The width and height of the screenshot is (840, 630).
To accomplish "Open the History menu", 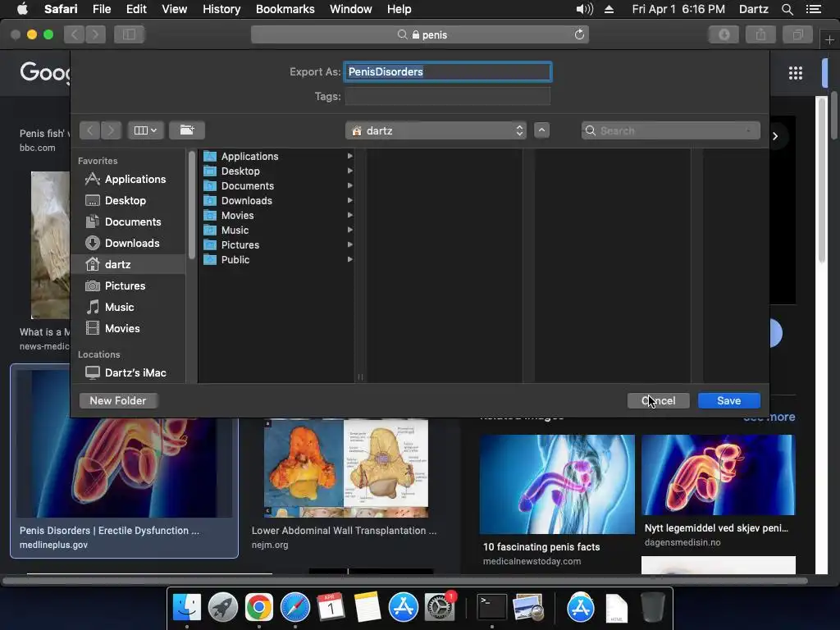I will click(x=221, y=9).
